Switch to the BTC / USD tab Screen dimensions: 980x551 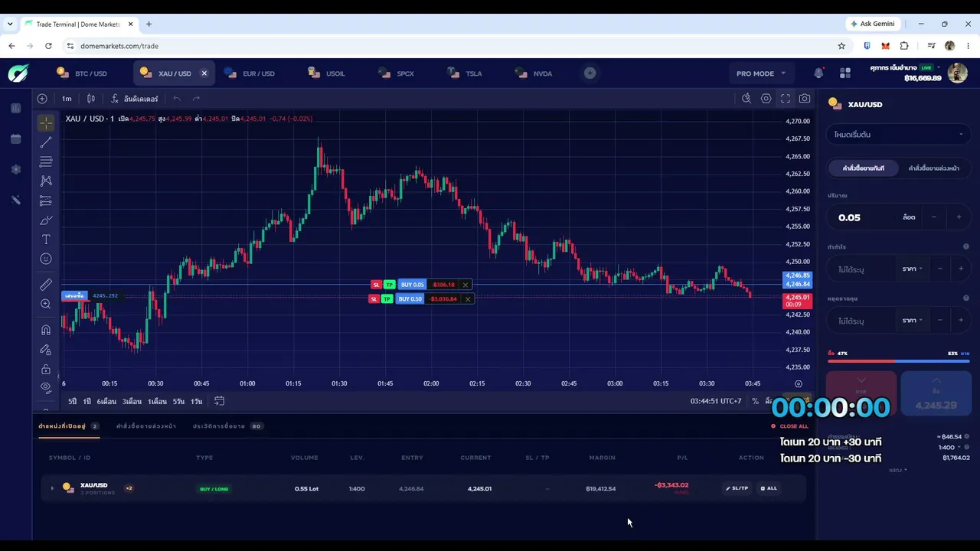click(82, 73)
